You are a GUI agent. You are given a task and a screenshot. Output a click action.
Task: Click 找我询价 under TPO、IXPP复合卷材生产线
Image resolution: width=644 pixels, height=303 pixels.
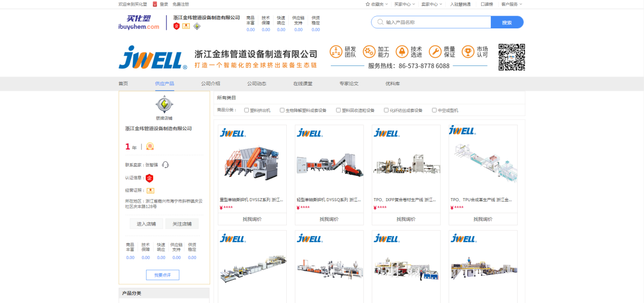point(406,219)
